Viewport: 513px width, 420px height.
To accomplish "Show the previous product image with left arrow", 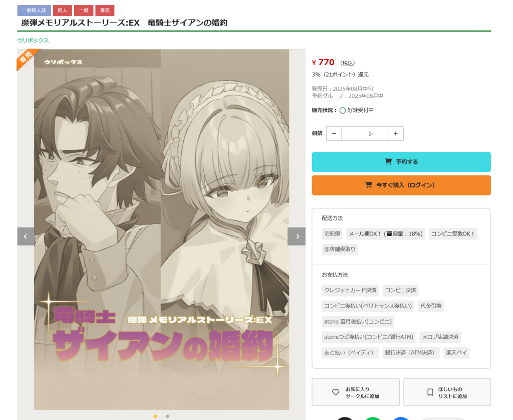I will click(26, 237).
